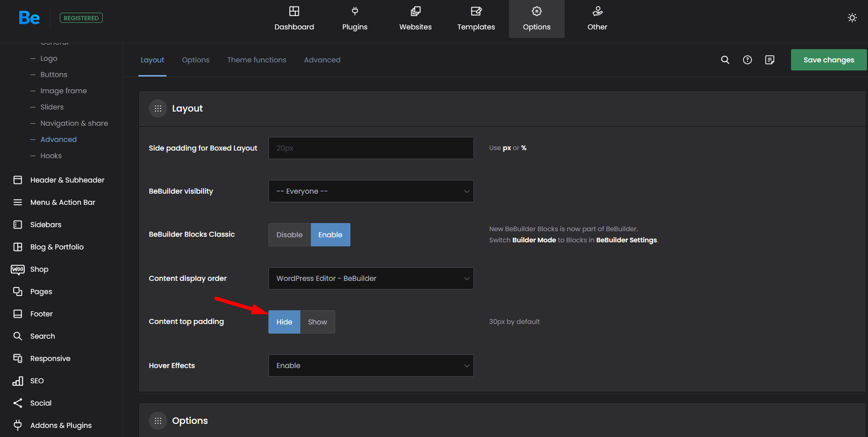Open the Plugins section
Image resolution: width=868 pixels, height=437 pixels.
point(354,19)
